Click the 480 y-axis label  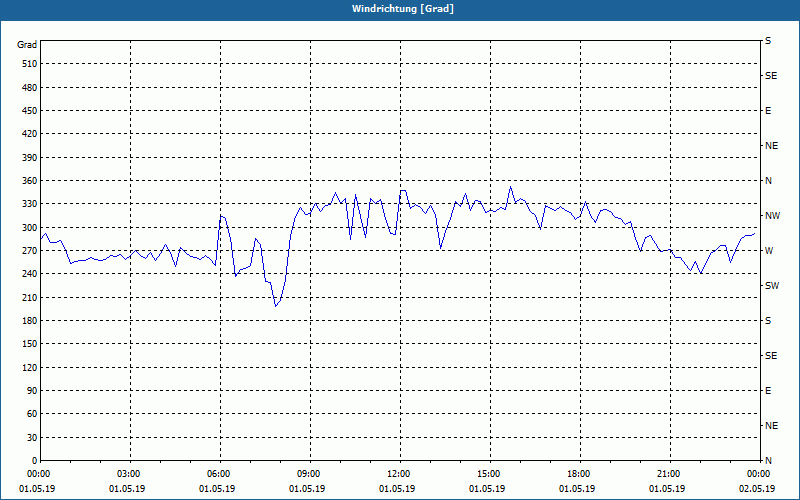pyautogui.click(x=30, y=88)
